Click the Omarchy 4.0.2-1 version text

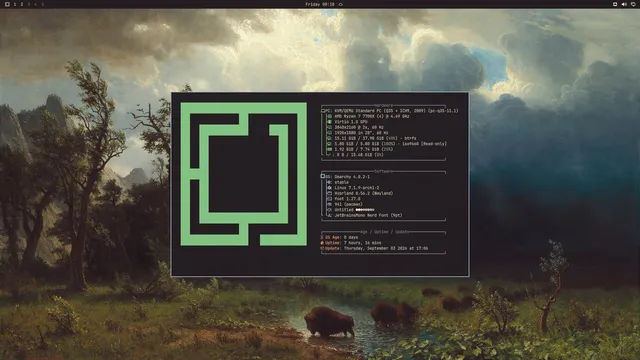(x=352, y=176)
